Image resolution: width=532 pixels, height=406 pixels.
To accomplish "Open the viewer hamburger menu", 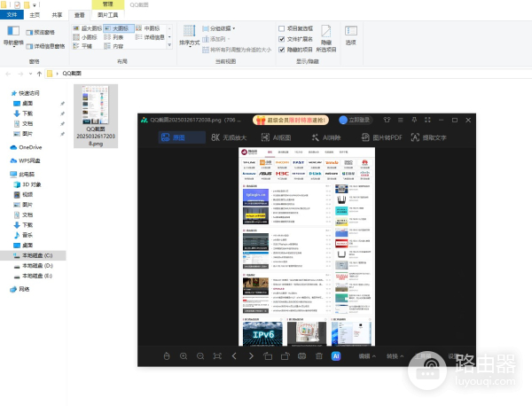I will 401,120.
